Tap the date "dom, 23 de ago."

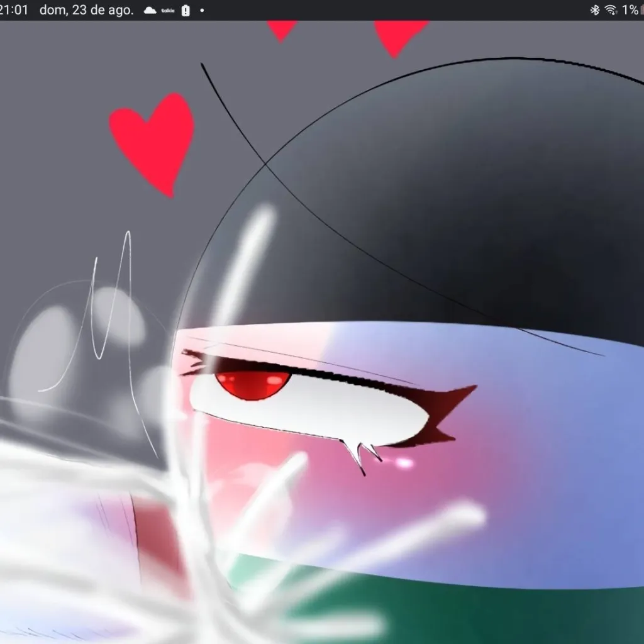(x=87, y=10)
